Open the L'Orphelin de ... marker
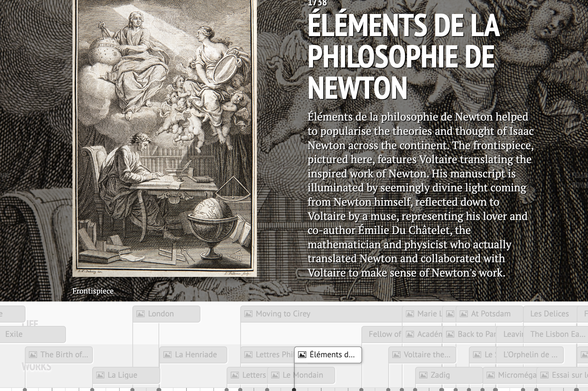588x391 pixels. 530,355
